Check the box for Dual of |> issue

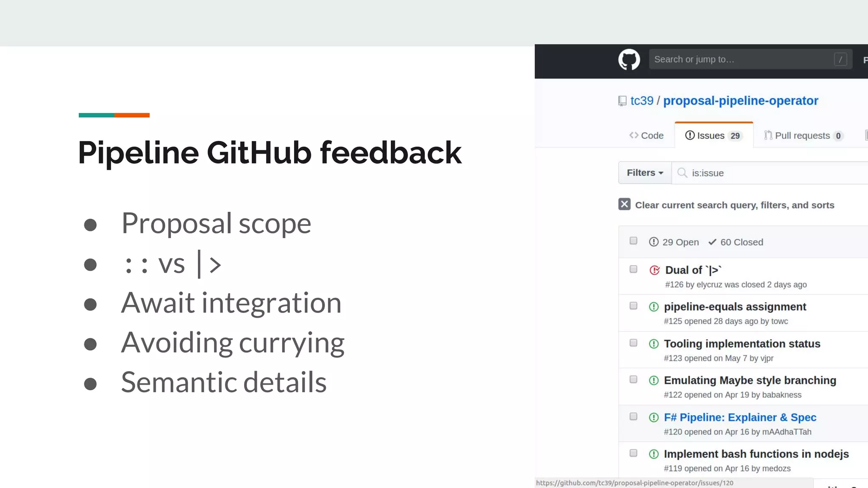click(634, 269)
